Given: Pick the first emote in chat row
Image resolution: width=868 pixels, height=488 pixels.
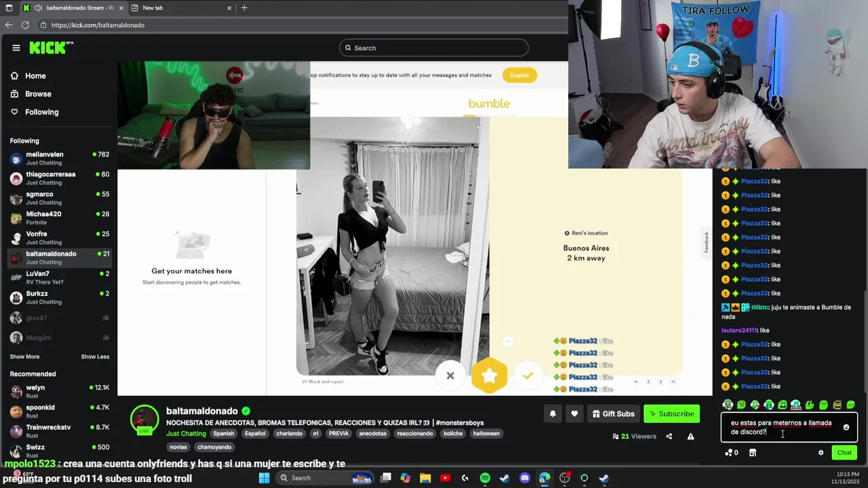Looking at the screenshot, I should tap(728, 405).
